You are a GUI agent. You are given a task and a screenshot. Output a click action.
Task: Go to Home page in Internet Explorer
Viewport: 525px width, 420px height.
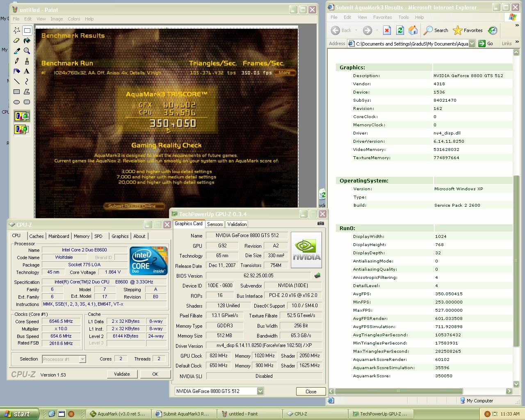point(413,30)
